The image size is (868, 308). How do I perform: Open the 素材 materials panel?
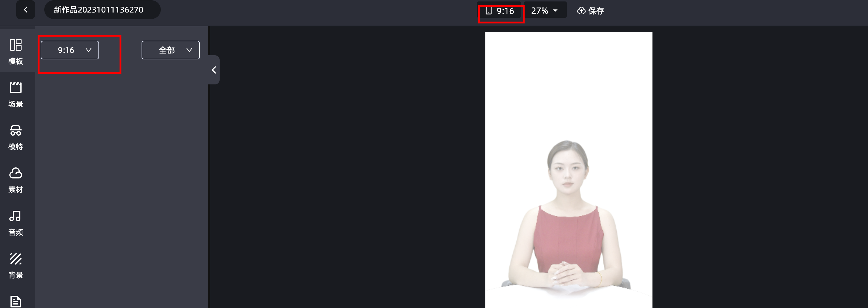[x=16, y=180]
